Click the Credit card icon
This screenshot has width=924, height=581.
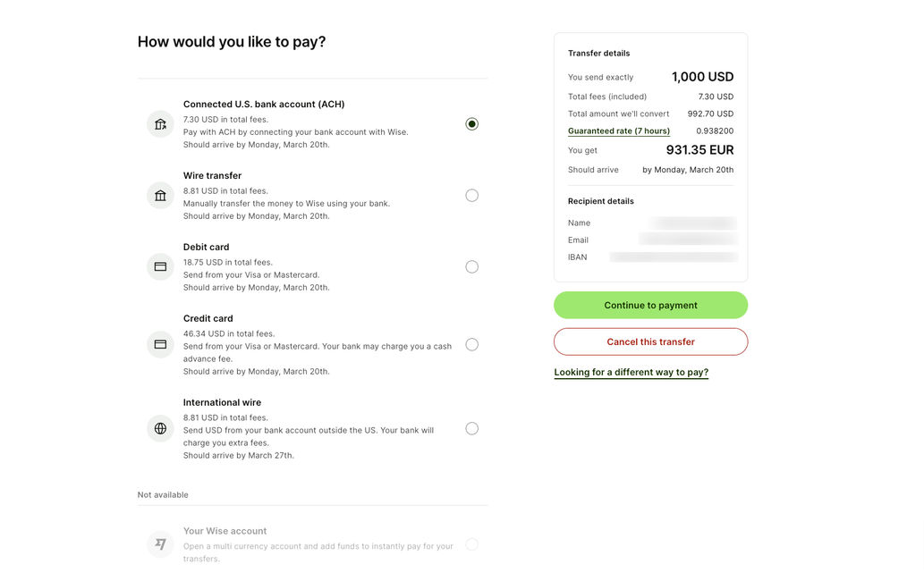[x=160, y=344]
